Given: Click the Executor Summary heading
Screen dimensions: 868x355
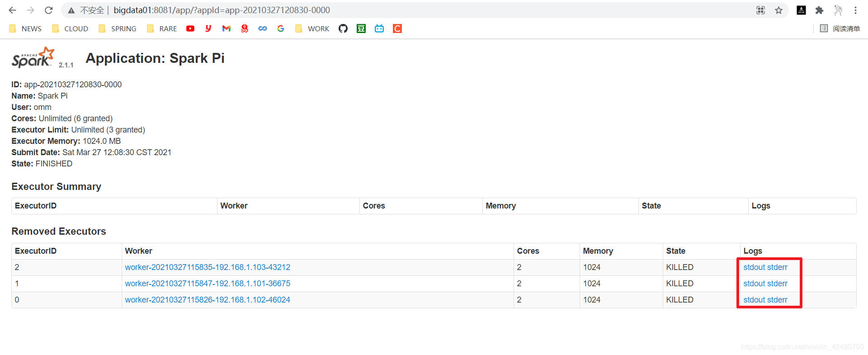Looking at the screenshot, I should point(57,186).
